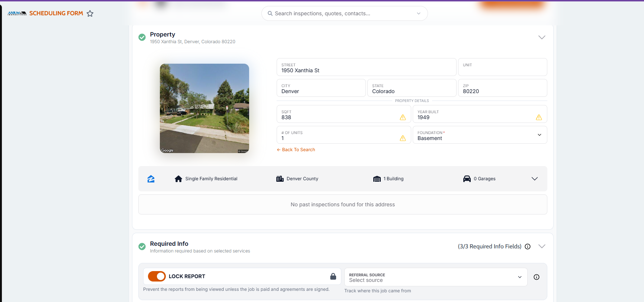Click the Lock Report padlock icon
The height and width of the screenshot is (302, 644).
(x=333, y=276)
